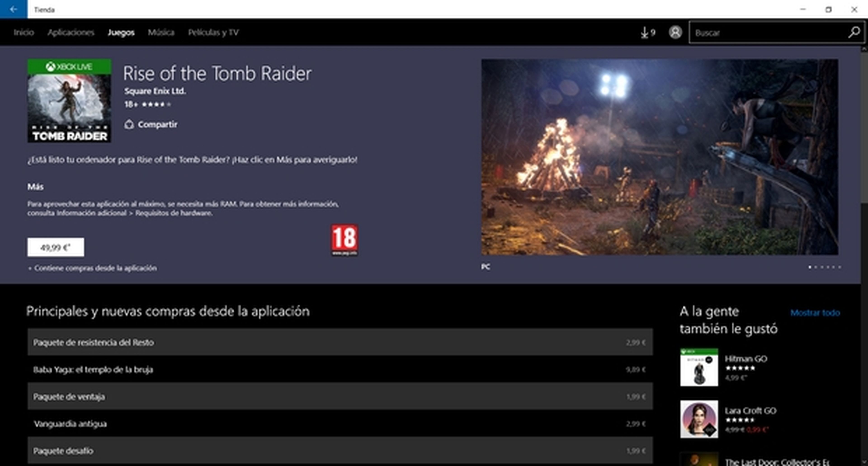
Task: Open the downloads queue showing 9
Action: (x=648, y=33)
